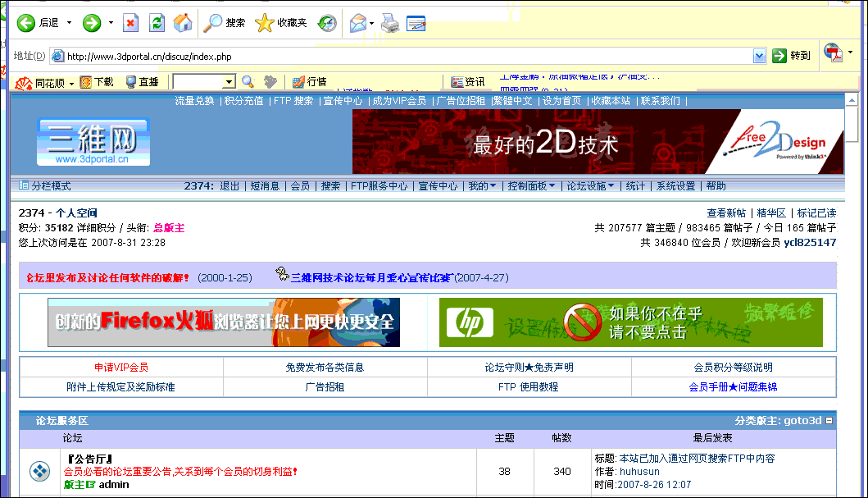Viewport: 868px width, 498px height.
Task: Click the Go (转到) button
Action: (x=792, y=56)
